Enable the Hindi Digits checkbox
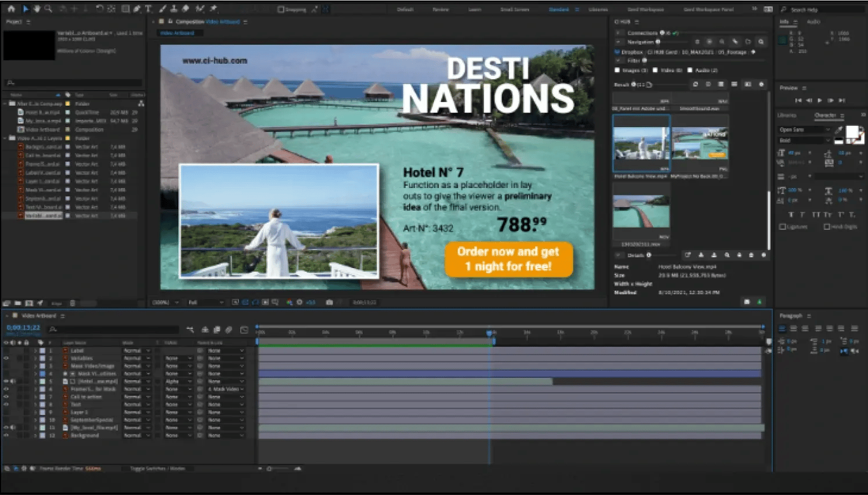The image size is (868, 495). [x=827, y=226]
